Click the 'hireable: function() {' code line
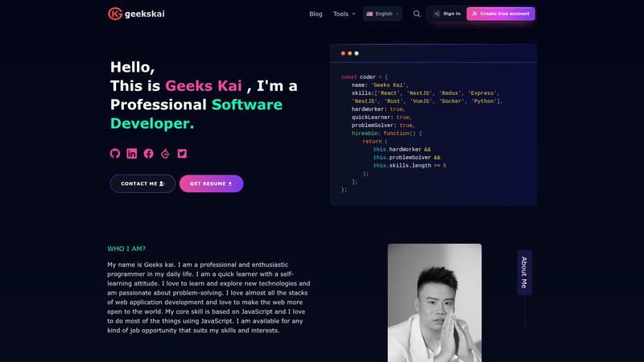Viewport: 644px width, 362px height. pos(386,134)
